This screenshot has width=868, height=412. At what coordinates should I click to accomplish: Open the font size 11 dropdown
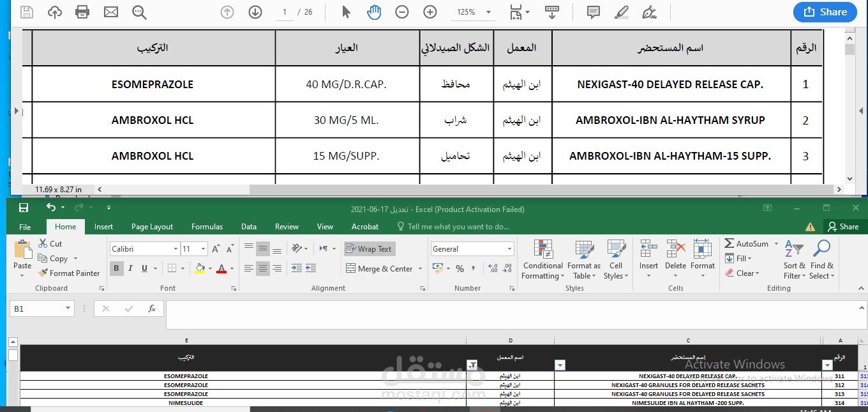point(204,249)
